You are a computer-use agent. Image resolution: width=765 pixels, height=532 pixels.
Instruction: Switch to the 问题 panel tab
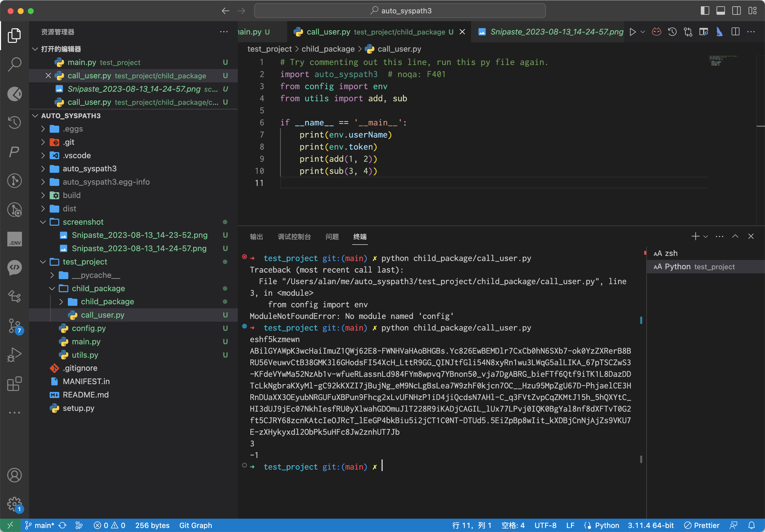tap(332, 236)
